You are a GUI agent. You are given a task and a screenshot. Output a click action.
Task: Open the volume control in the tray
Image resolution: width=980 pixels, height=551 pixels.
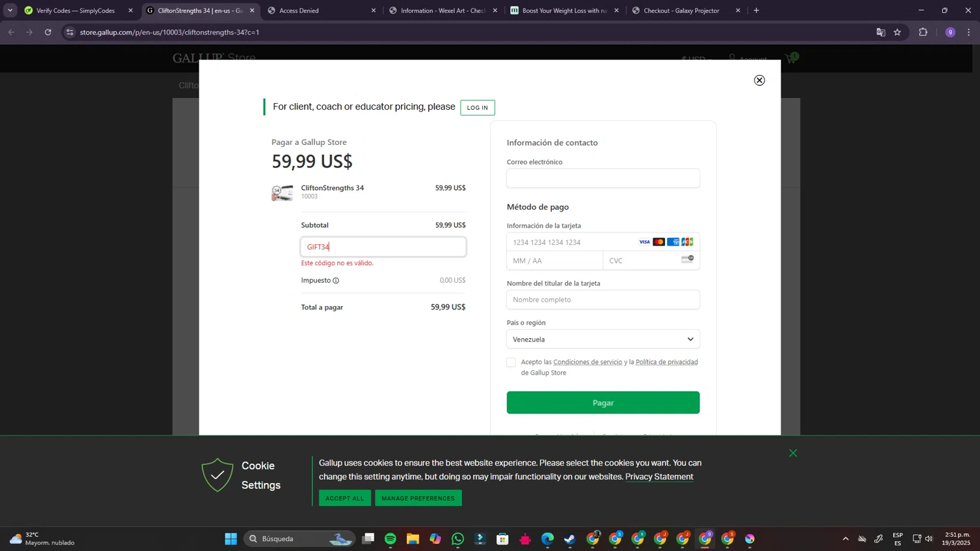pyautogui.click(x=929, y=539)
